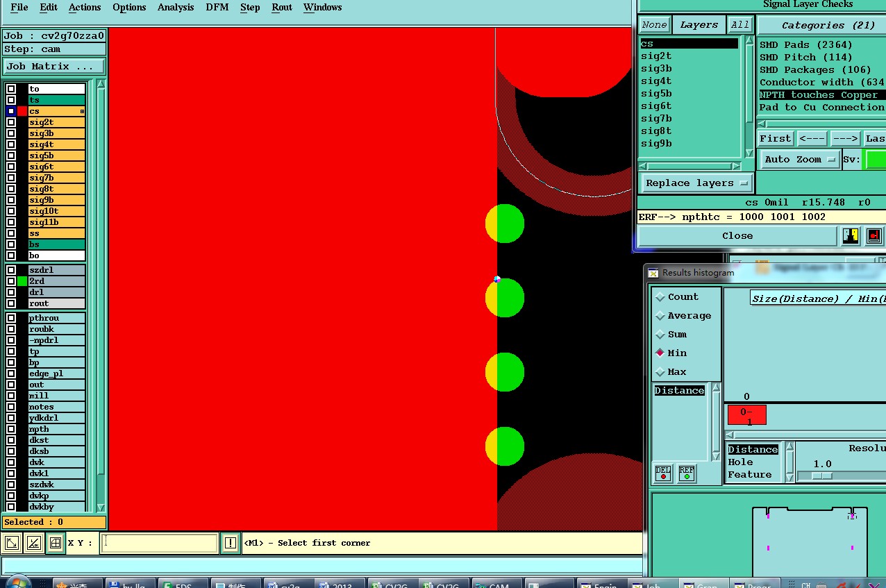Click scroll-down arrow of the layer matrix list

[101, 508]
